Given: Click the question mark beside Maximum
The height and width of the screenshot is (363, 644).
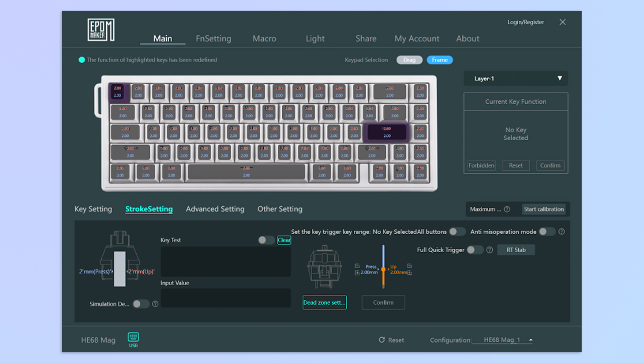Looking at the screenshot, I should click(x=507, y=209).
